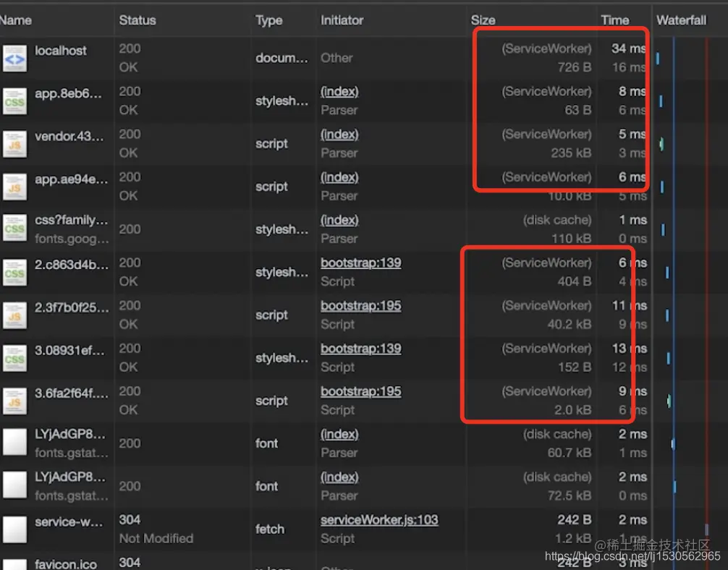Open bootstrap:139 initiator link for 3.08931ef
728x570 pixels.
point(361,349)
